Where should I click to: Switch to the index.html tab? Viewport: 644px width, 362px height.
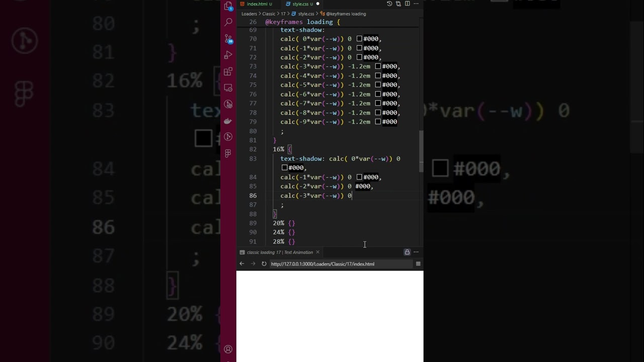[257, 4]
